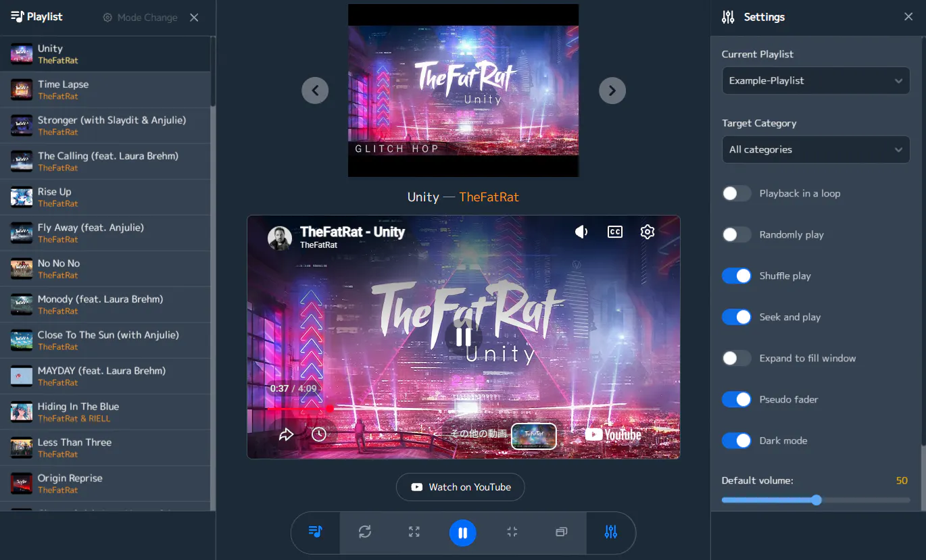Image resolution: width=926 pixels, height=560 pixels.
Task: Click the repeat loop icon in the bottom bar
Action: click(365, 532)
